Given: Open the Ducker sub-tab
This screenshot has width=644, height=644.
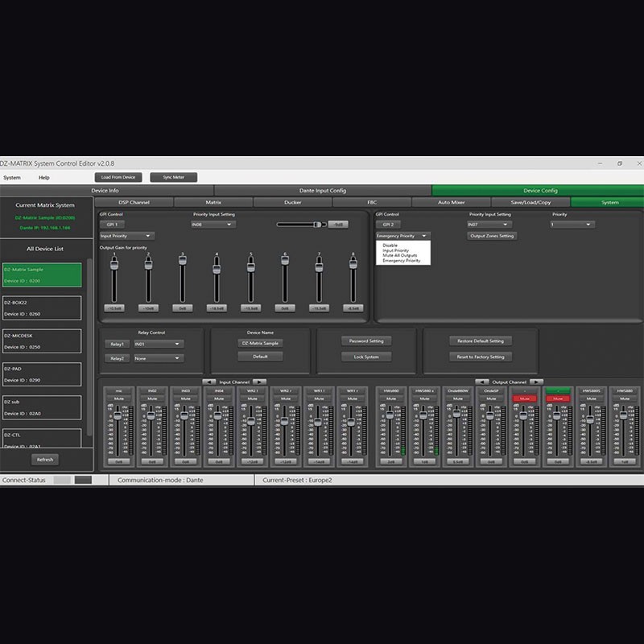Looking at the screenshot, I should [x=292, y=203].
